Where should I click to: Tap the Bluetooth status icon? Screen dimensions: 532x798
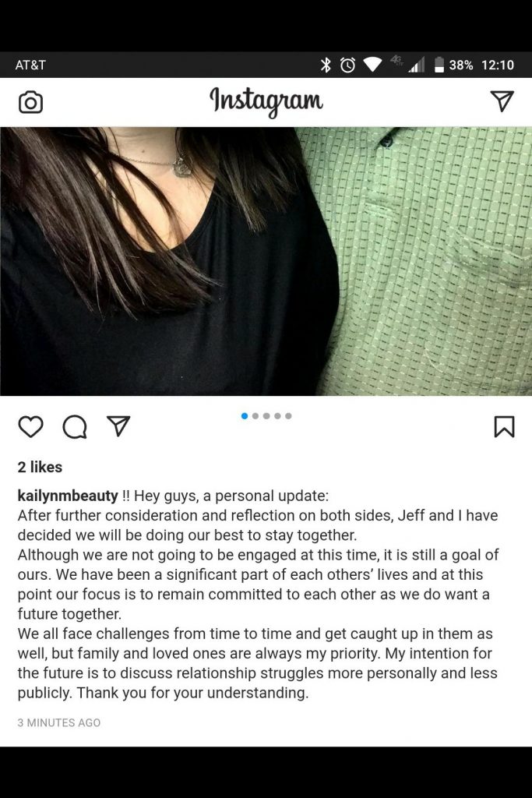click(x=326, y=65)
